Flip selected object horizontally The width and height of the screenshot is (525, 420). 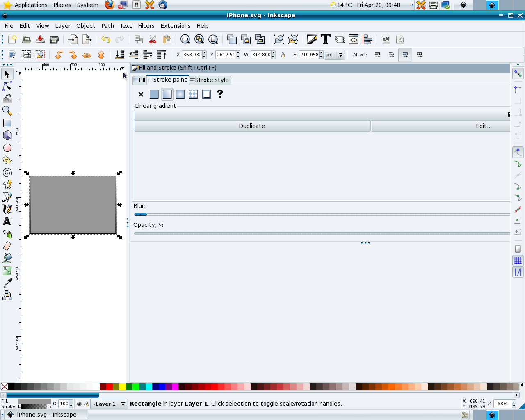pyautogui.click(x=87, y=55)
